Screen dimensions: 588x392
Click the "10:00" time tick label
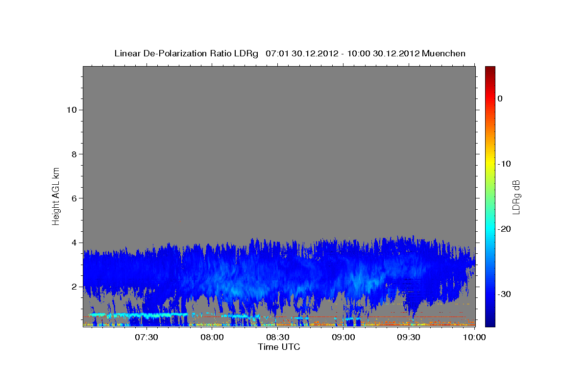(x=474, y=337)
